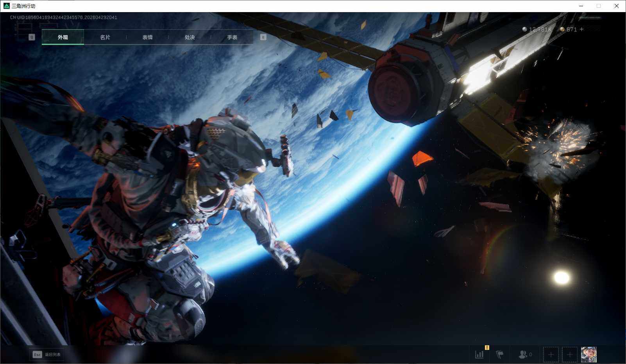
Task: Open the stats bar chart icon
Action: pos(479,355)
